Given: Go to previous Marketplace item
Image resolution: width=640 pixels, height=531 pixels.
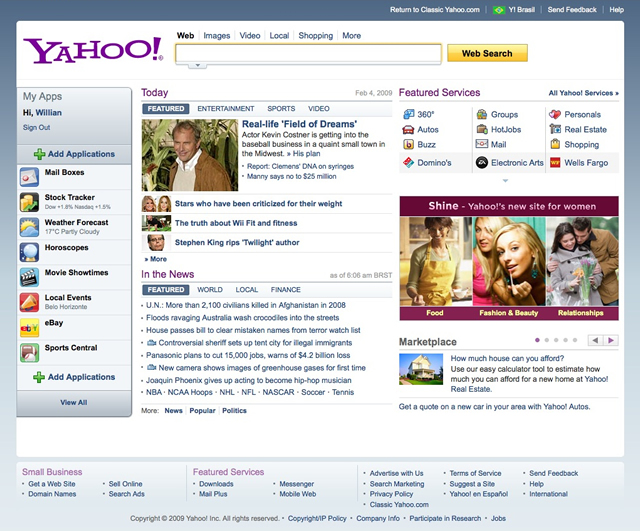Looking at the screenshot, I should 596,340.
